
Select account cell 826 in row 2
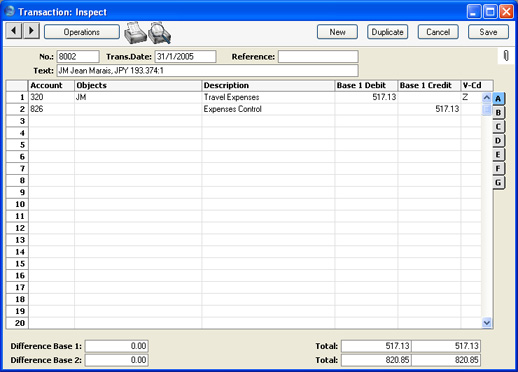[51, 109]
